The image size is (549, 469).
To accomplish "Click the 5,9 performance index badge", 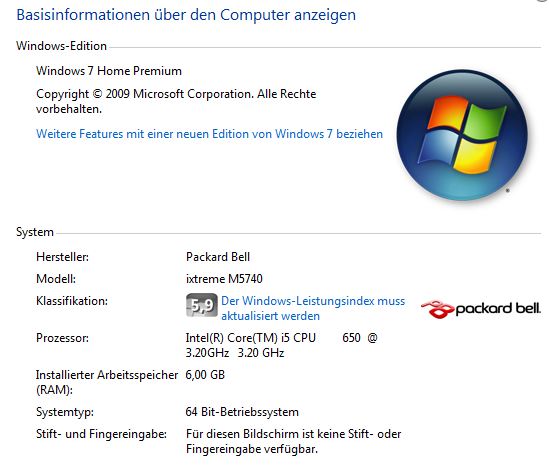I will (202, 305).
